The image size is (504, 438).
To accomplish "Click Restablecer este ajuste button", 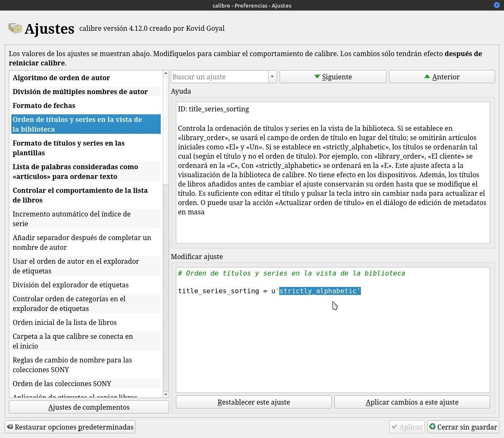I will (253, 402).
